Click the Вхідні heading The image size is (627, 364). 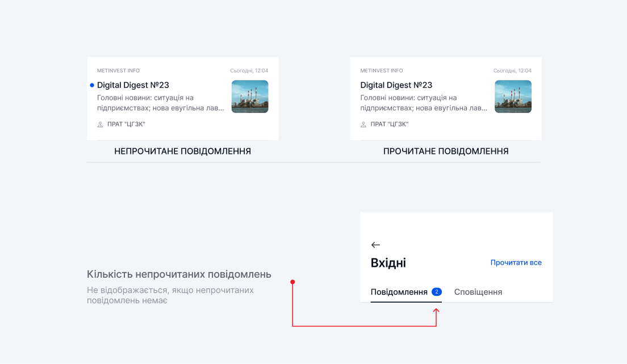388,263
